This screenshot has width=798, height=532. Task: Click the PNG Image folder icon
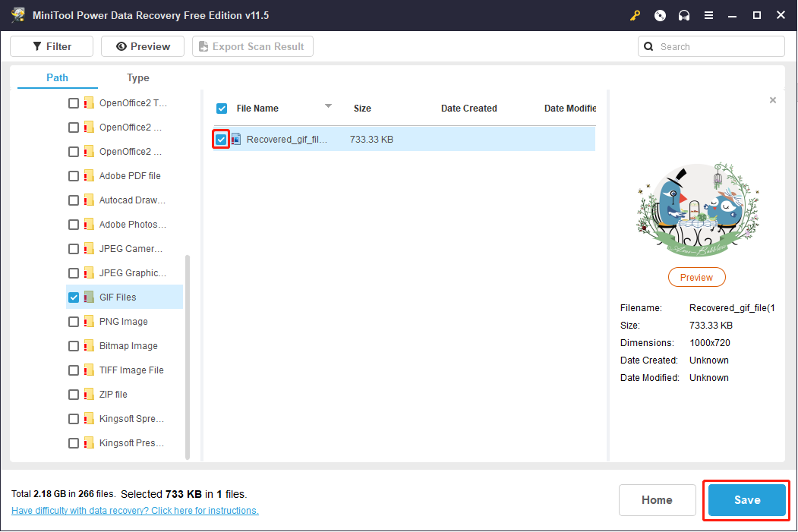89,322
